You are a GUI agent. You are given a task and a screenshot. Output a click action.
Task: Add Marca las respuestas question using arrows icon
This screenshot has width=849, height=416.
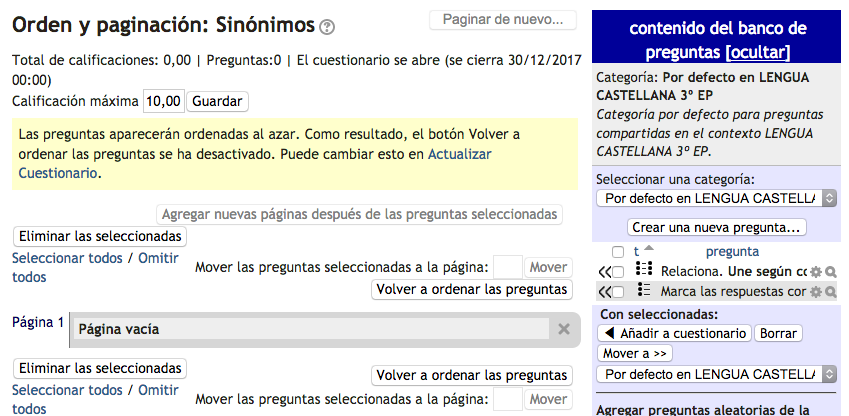tap(603, 291)
